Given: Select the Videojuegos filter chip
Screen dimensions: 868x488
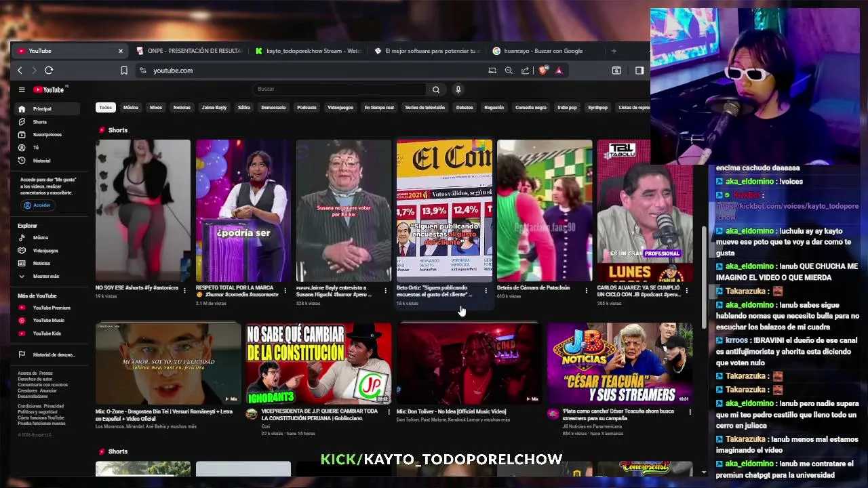Looking at the screenshot, I should (340, 107).
